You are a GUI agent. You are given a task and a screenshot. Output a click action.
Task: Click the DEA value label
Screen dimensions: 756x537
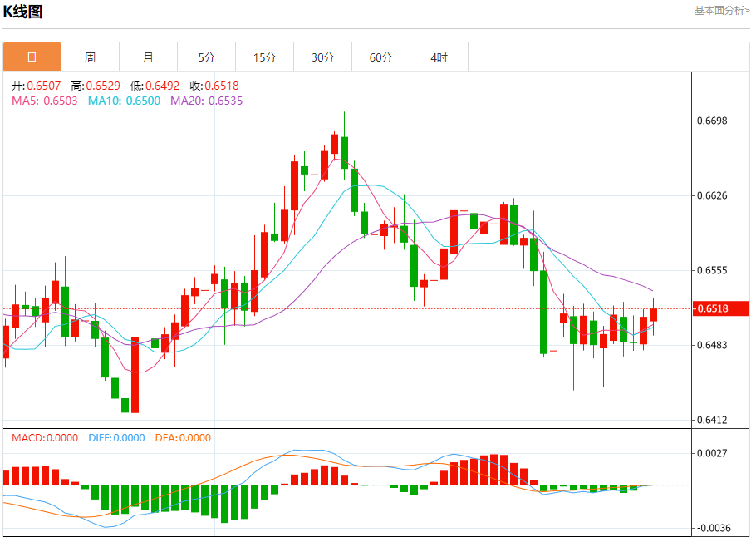[183, 438]
